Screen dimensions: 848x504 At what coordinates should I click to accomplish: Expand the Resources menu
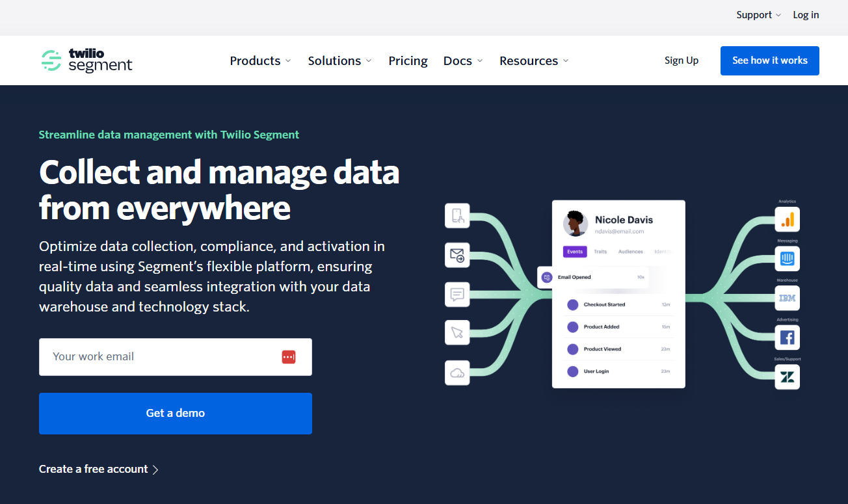534,60
